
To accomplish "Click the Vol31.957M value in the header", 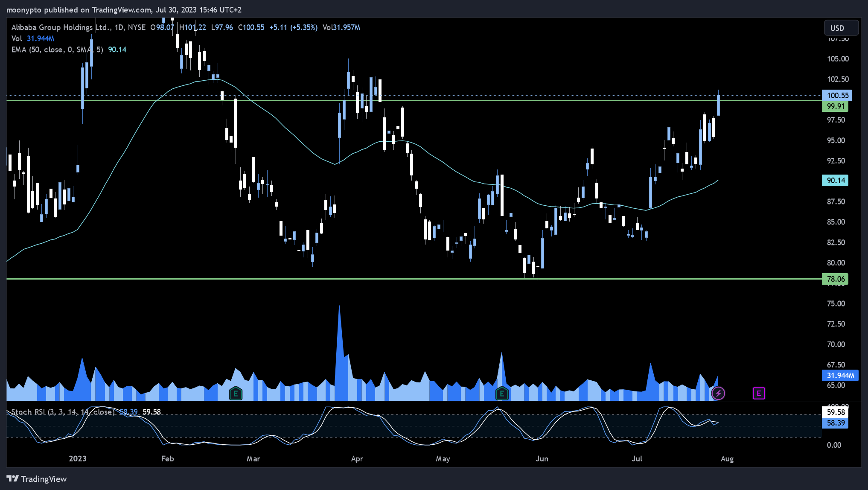I will (341, 27).
